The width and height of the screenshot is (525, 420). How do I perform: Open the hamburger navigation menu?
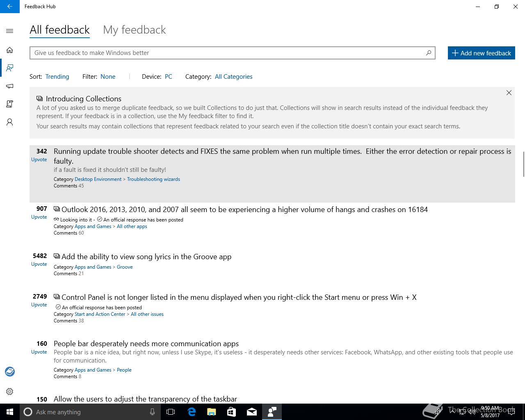point(10,31)
